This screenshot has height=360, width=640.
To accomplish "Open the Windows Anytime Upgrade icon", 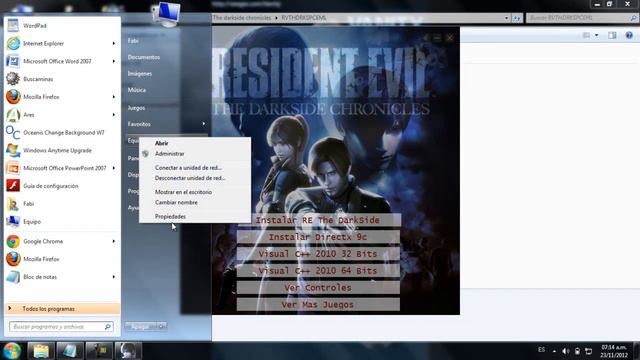I will (x=13, y=150).
